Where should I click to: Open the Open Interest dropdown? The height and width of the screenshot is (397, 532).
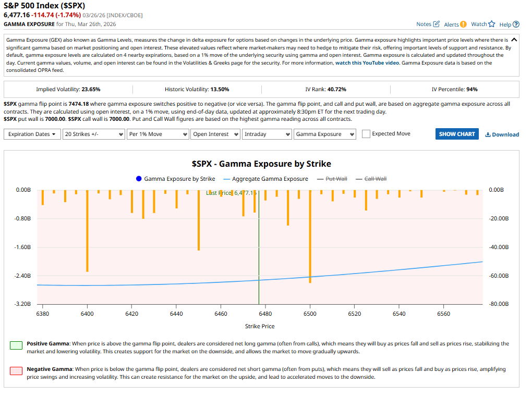[215, 134]
